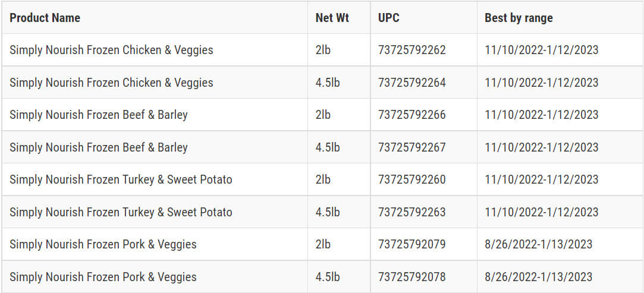
Task: Click net weight in the UPC 73725792264 row
Action: (328, 83)
